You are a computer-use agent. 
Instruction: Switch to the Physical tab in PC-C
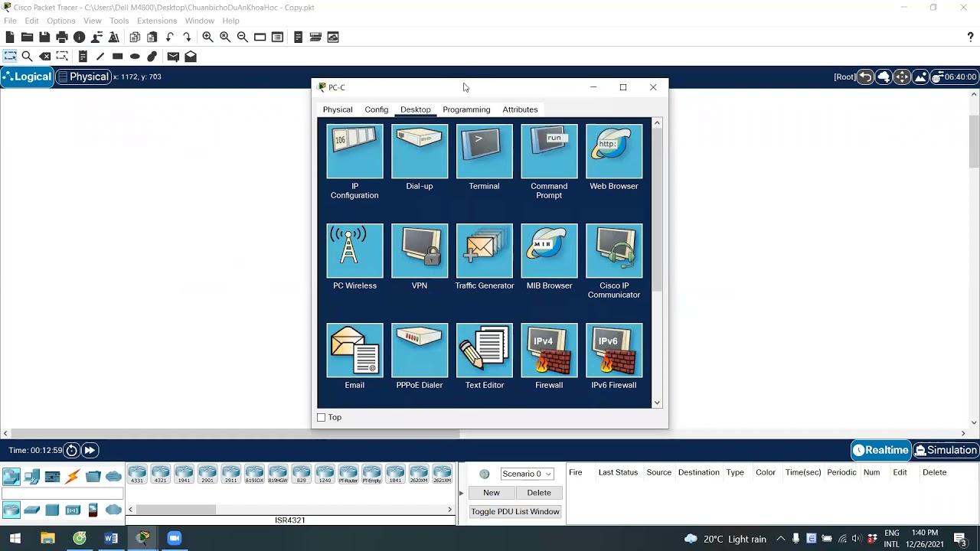pyautogui.click(x=338, y=109)
